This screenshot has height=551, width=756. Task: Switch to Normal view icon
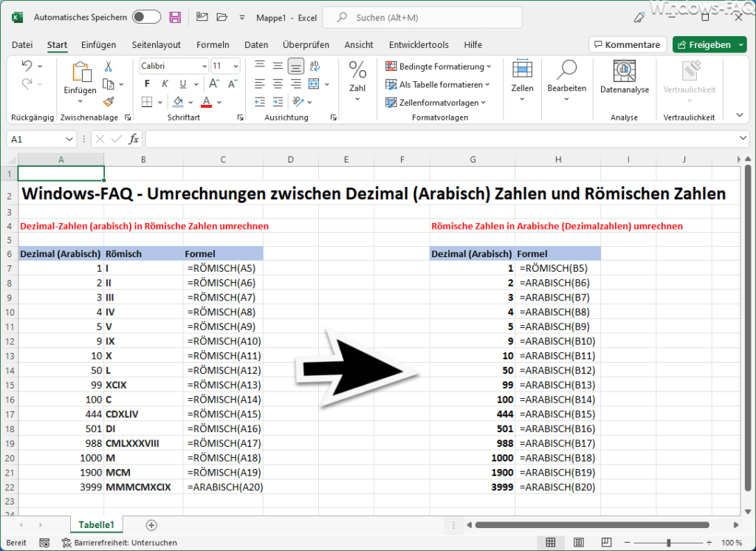click(x=551, y=543)
